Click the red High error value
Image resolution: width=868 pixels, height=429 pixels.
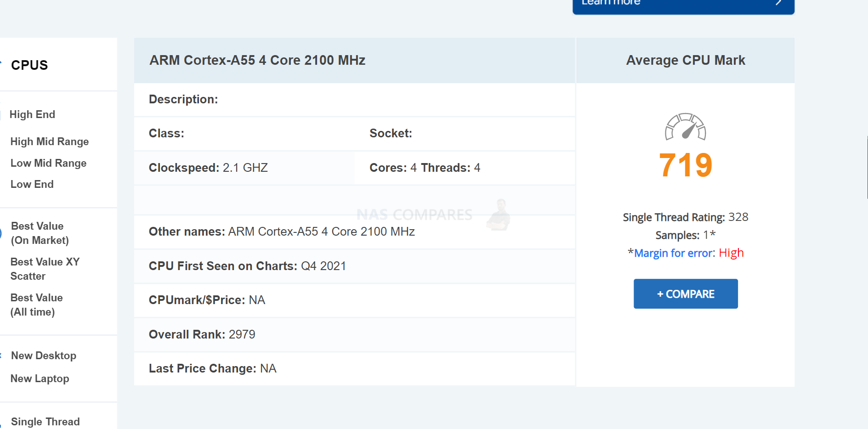[731, 253]
